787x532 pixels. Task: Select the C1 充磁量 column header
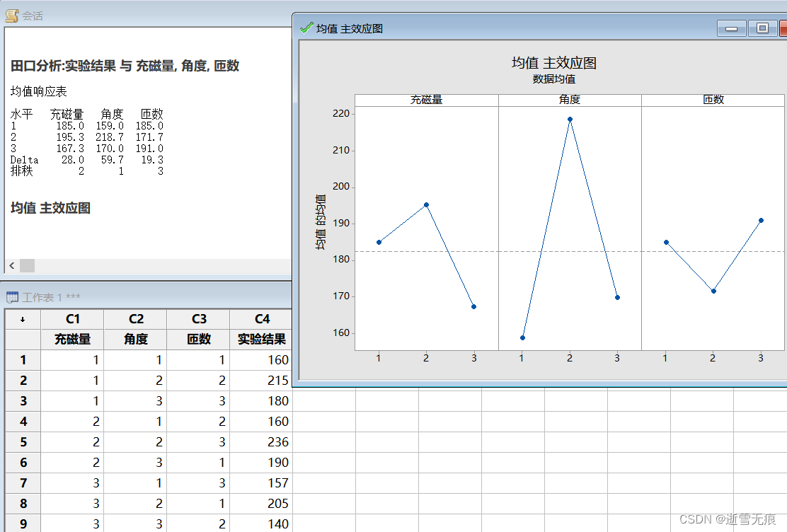click(71, 319)
